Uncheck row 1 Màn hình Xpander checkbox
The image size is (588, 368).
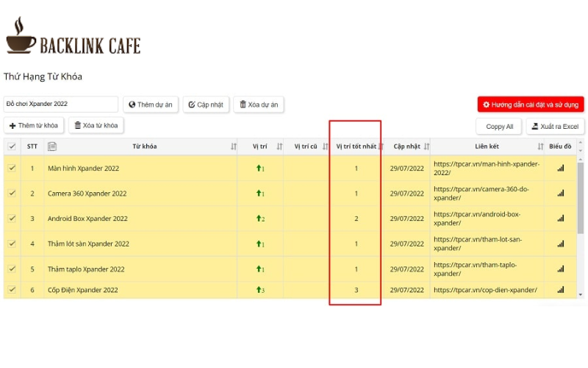12,168
